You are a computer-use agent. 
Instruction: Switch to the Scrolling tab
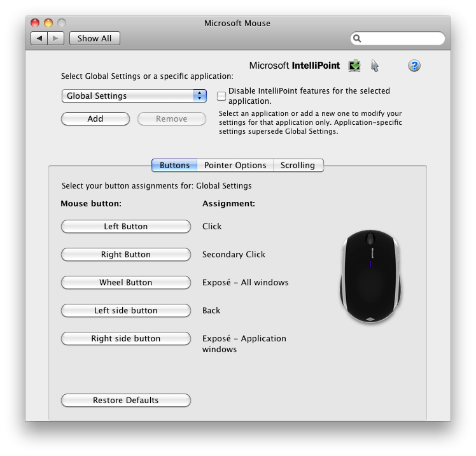click(298, 165)
